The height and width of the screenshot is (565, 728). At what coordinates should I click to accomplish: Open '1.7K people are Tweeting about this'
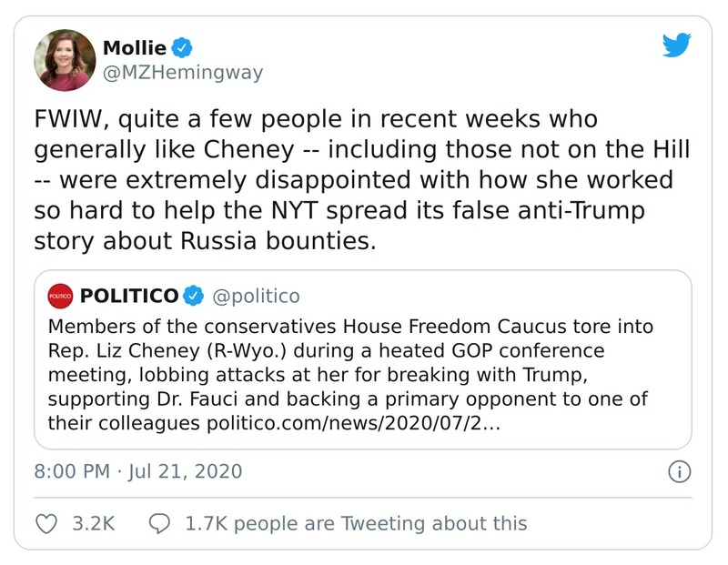(x=355, y=523)
